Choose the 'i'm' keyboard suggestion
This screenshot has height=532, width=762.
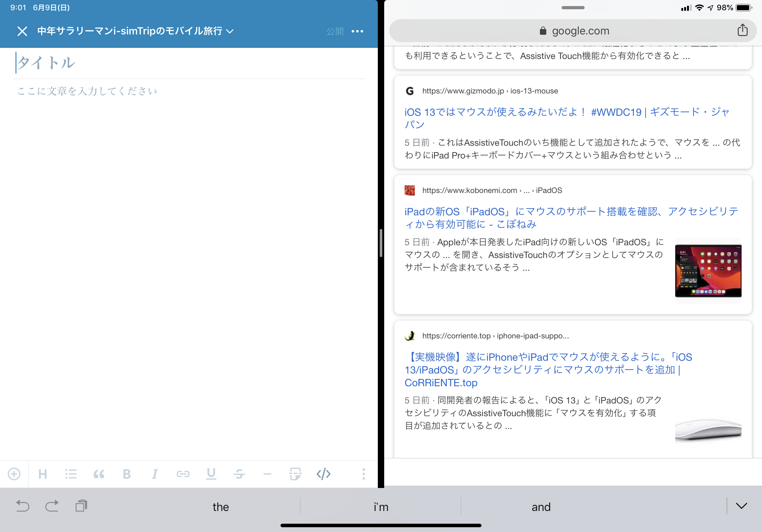(x=381, y=507)
